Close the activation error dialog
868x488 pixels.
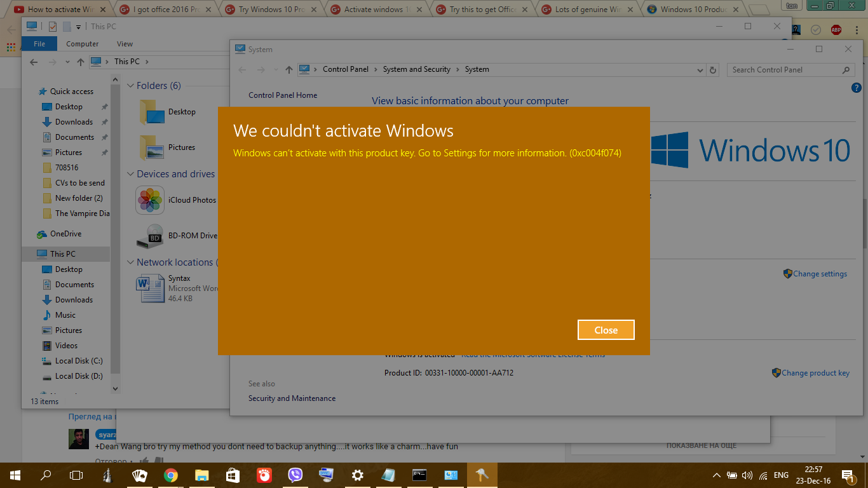pyautogui.click(x=606, y=330)
